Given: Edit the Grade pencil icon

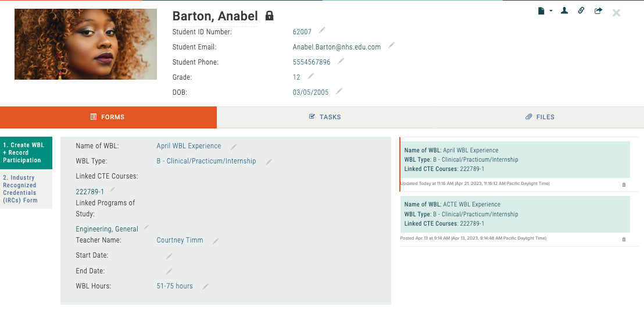Looking at the screenshot, I should point(311,76).
